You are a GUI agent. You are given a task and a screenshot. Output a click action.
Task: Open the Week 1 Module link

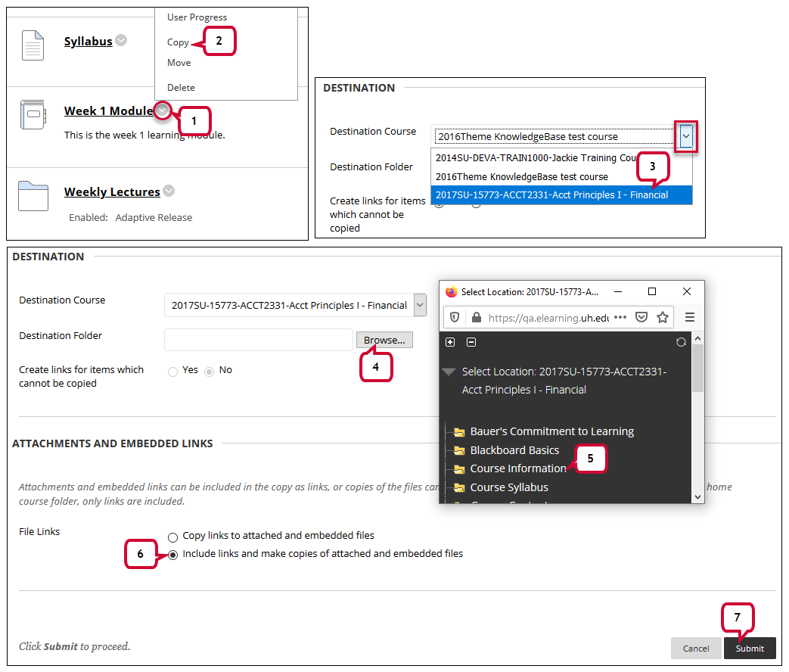click(x=109, y=110)
